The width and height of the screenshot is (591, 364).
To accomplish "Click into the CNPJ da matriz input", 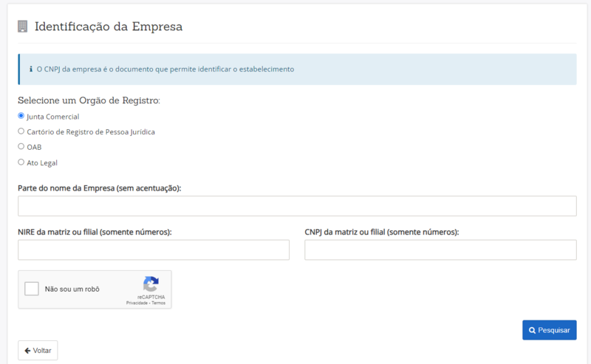I will click(x=440, y=250).
